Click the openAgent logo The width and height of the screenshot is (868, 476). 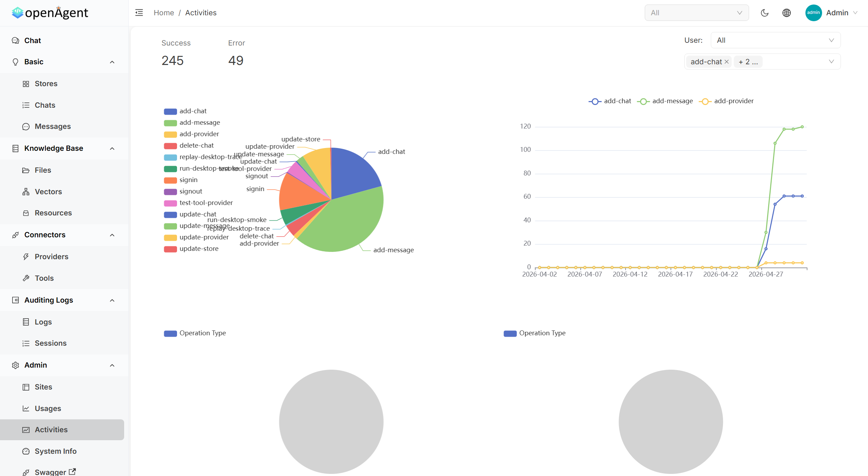point(50,13)
